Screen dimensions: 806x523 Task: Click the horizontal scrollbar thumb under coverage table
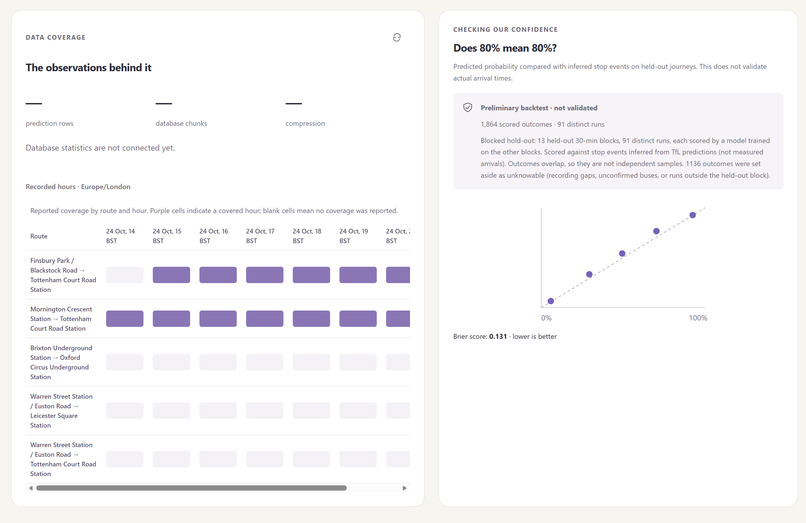coord(191,488)
